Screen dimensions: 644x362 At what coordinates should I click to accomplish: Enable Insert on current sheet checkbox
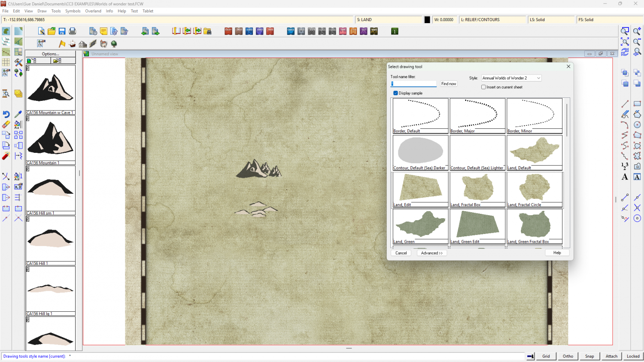[x=483, y=87]
